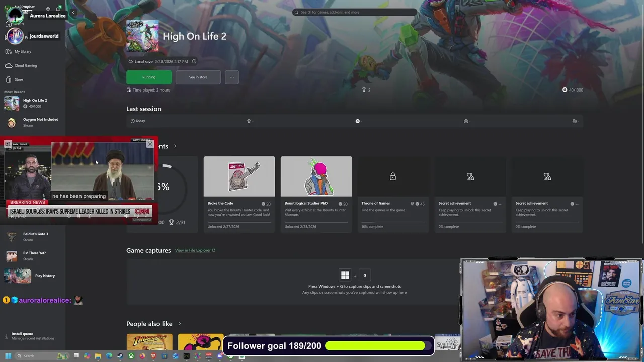The height and width of the screenshot is (362, 644).
Task: Focus the search for games field
Action: pos(355,12)
